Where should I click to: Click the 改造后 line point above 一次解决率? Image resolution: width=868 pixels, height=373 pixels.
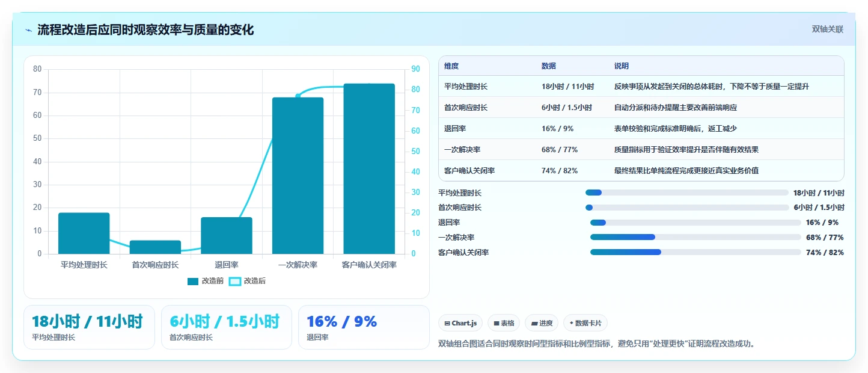click(x=298, y=96)
